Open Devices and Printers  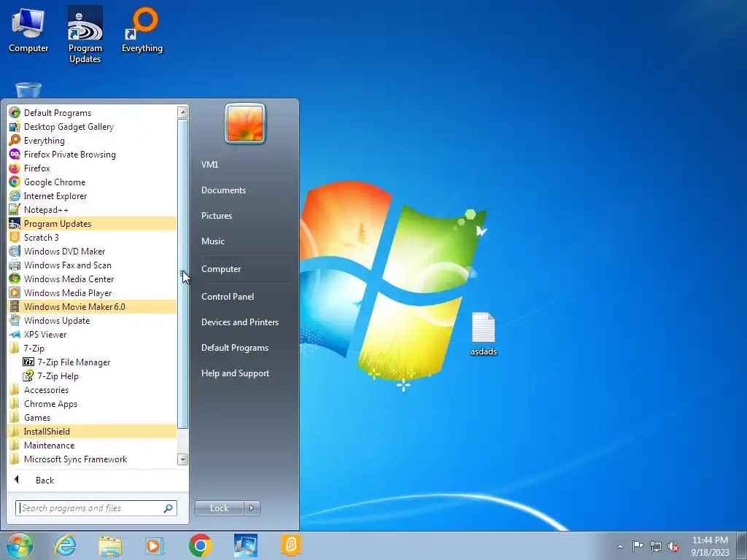245,322
